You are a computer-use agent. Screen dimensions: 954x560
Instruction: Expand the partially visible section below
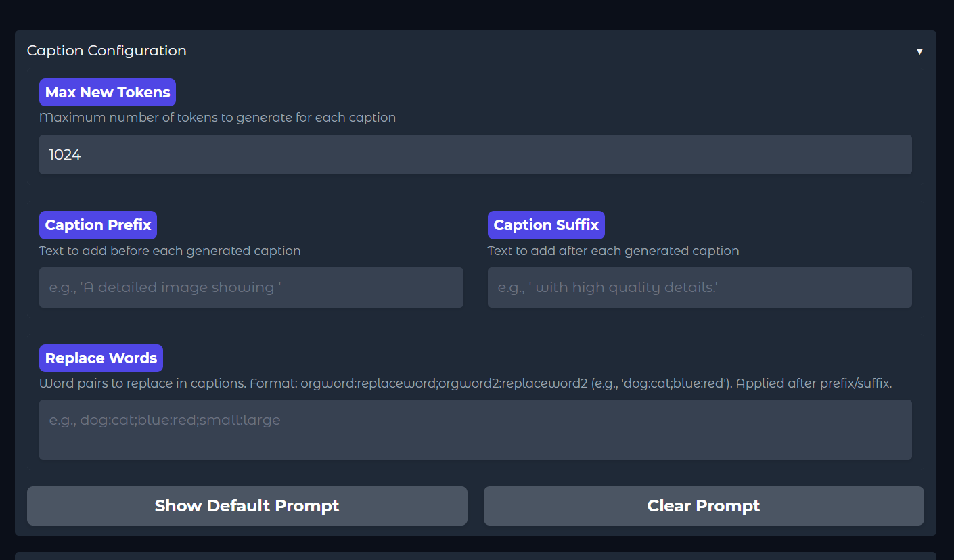click(x=476, y=555)
